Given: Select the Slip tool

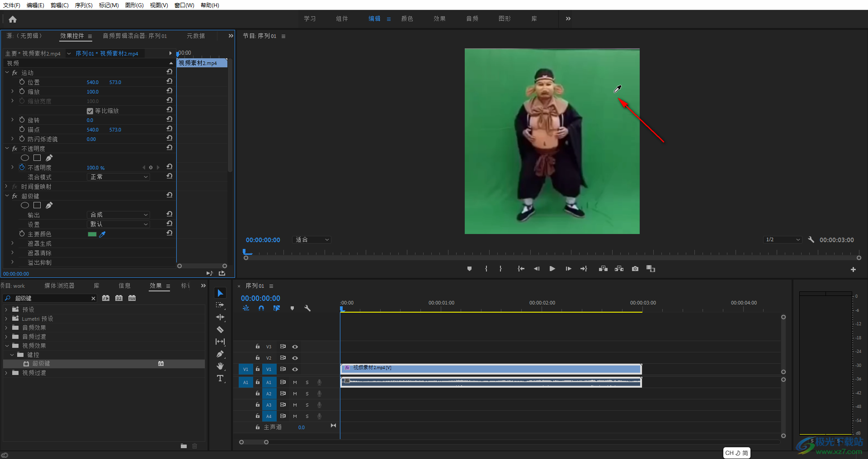Looking at the screenshot, I should point(220,342).
